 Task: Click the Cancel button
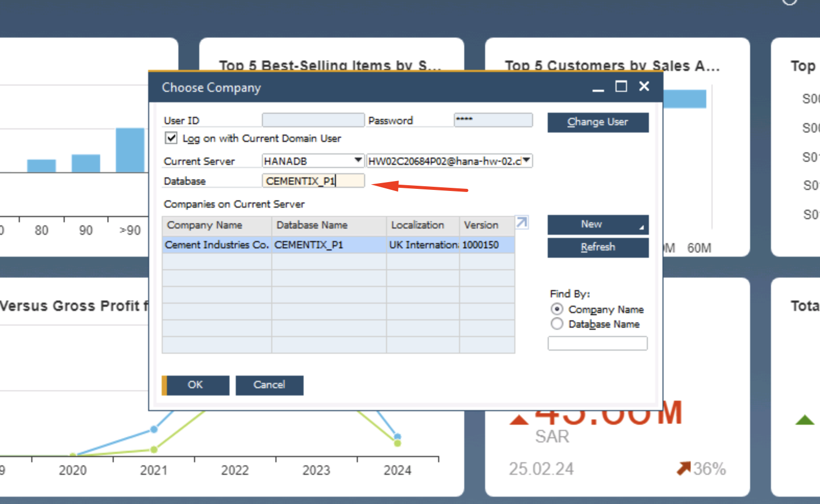(269, 385)
